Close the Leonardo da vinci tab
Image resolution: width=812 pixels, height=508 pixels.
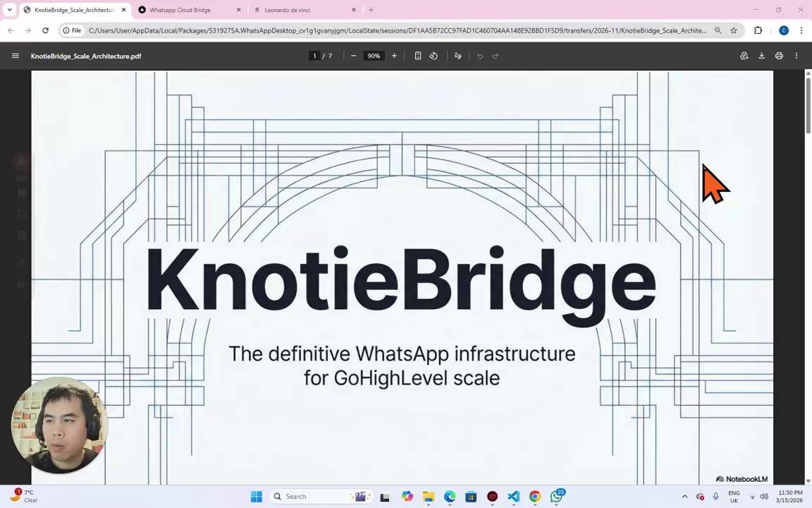(x=354, y=10)
